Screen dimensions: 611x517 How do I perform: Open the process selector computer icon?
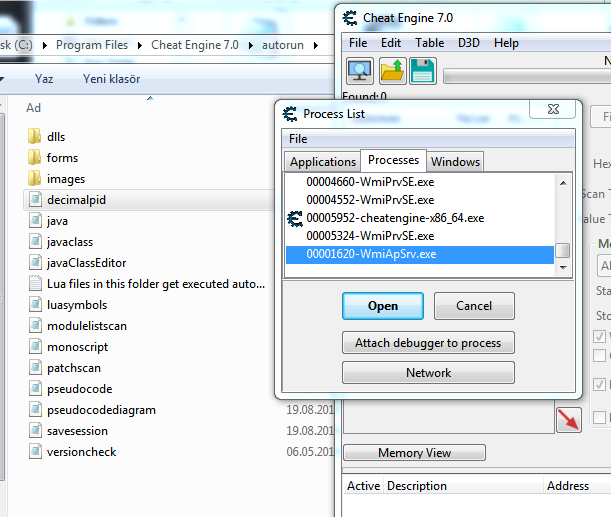[360, 71]
